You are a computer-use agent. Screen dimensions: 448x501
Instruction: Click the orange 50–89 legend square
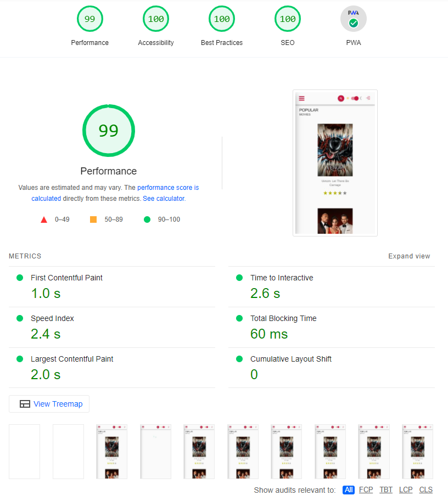[93, 219]
